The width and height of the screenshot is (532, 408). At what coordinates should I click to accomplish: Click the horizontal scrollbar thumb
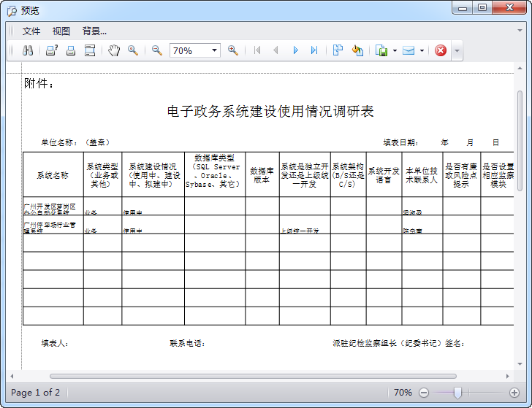point(253,376)
